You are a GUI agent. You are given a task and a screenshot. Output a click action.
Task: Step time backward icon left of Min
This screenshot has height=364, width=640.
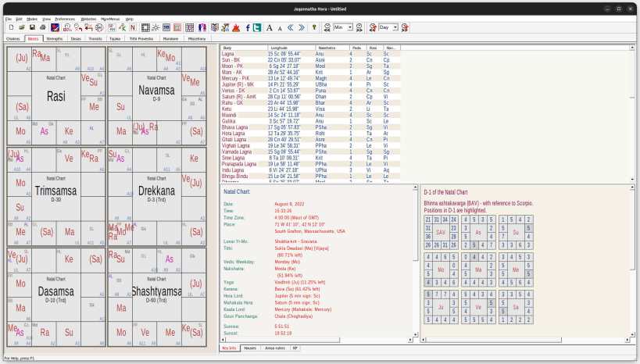tap(327, 28)
